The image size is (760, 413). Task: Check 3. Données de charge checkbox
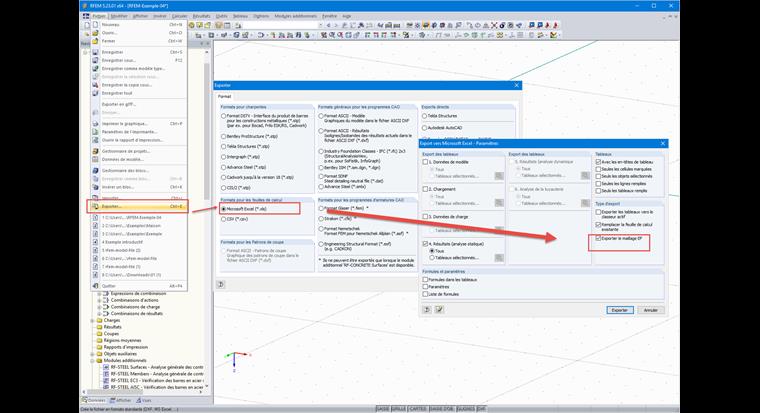(426, 217)
